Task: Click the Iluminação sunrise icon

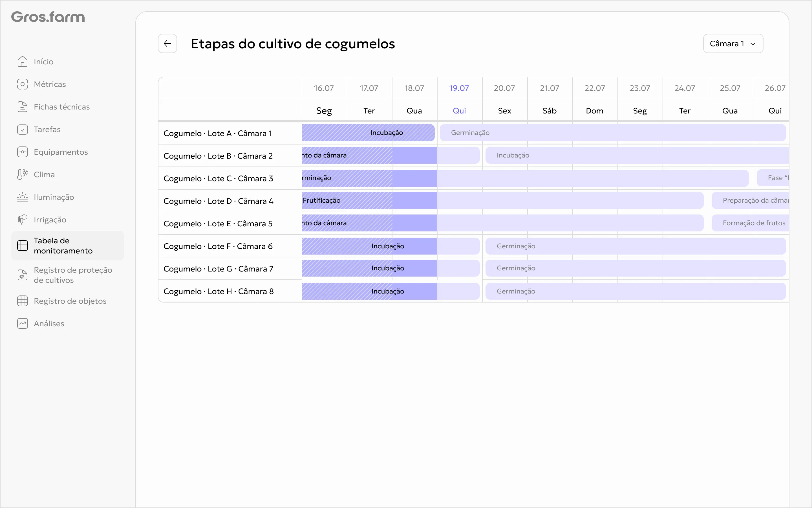Action: click(x=23, y=197)
